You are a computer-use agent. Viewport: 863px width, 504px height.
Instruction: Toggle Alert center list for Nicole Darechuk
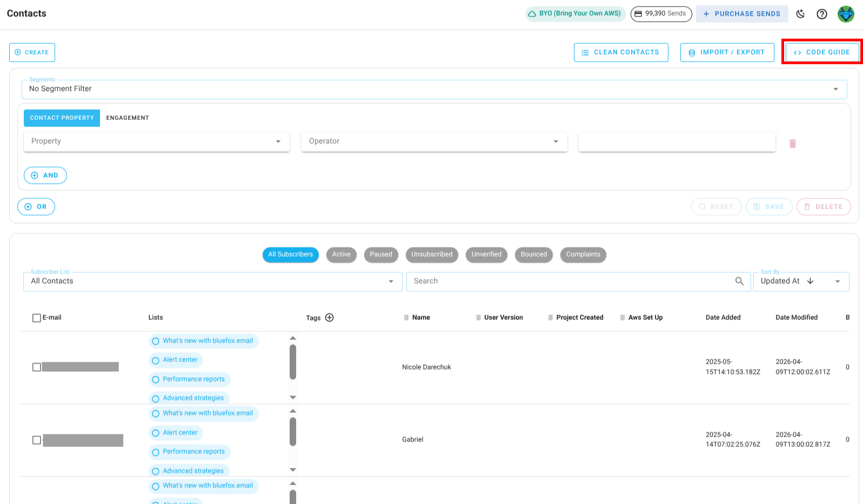(x=176, y=360)
